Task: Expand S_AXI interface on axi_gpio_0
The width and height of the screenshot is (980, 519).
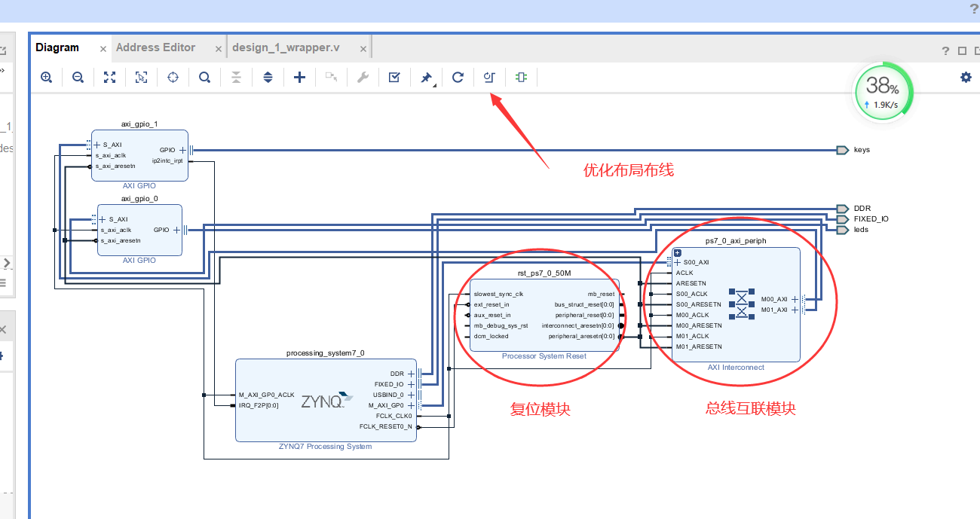Action: (x=103, y=219)
